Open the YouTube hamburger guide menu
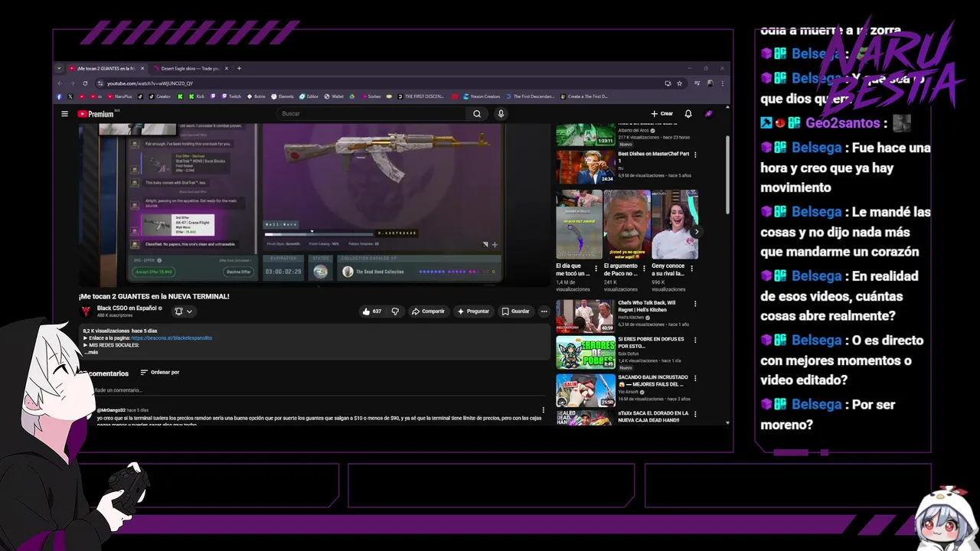This screenshot has height=551, width=980. [64, 114]
